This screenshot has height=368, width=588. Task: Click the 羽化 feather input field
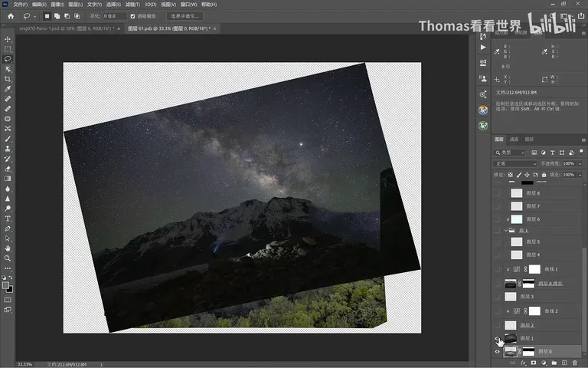tap(114, 16)
